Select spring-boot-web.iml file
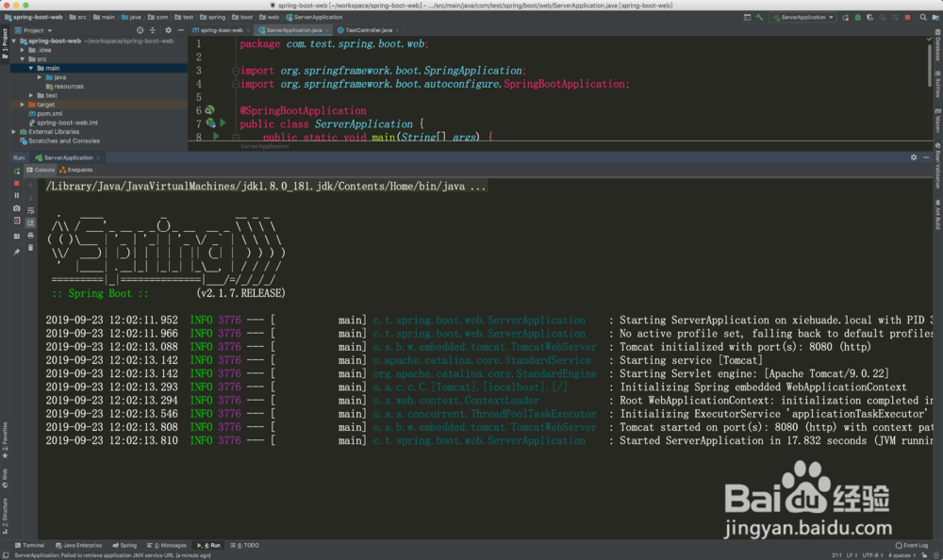Screen dimensions: 943x560 tap(63, 123)
